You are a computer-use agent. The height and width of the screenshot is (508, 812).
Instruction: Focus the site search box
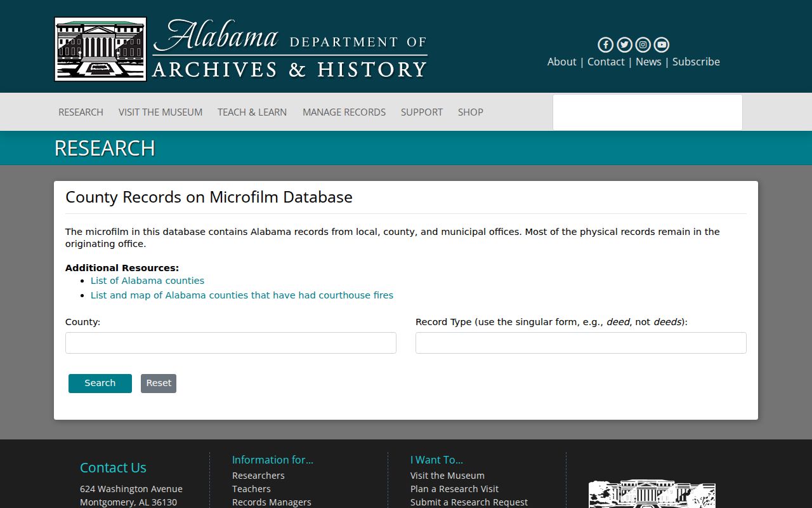[648, 112]
